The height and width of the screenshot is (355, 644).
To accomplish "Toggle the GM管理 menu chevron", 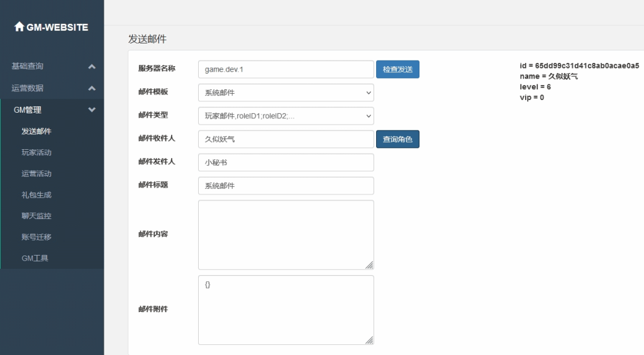I will [92, 110].
